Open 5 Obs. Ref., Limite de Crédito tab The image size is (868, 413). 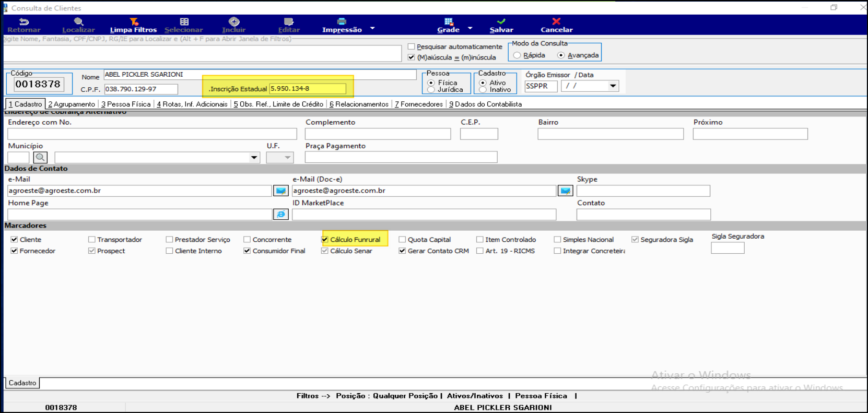click(x=278, y=104)
